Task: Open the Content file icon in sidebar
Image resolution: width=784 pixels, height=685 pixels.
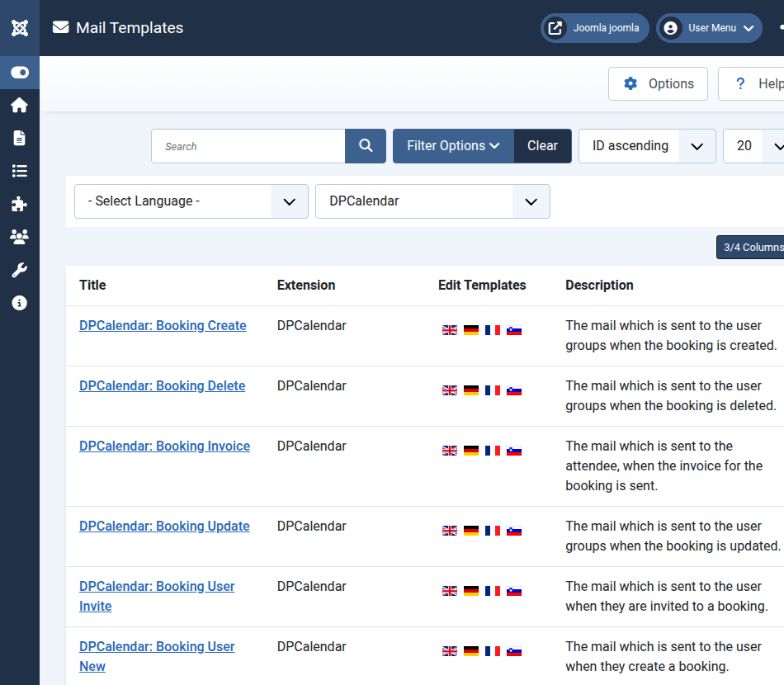Action: (20, 138)
